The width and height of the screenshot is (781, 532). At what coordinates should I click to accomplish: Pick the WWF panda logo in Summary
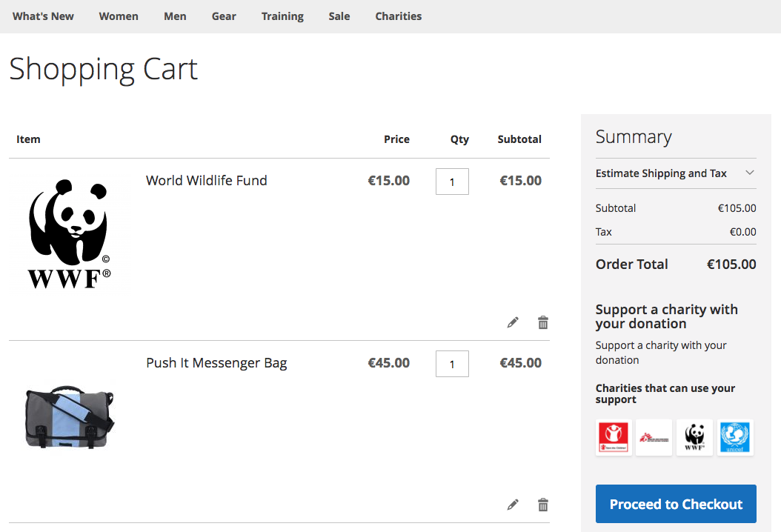click(694, 437)
